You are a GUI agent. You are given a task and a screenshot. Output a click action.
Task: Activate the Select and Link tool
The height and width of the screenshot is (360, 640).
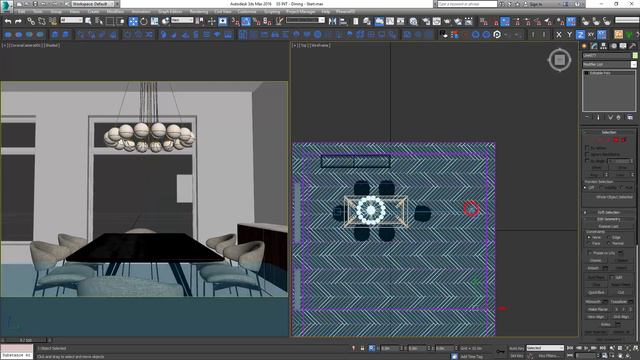pos(31,21)
